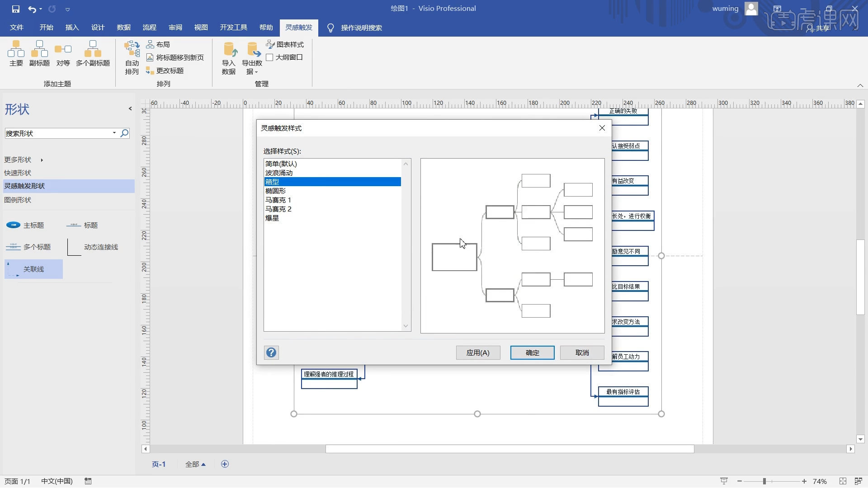Open the 全部 page list dropdown
This screenshot has height=488, width=868.
pyautogui.click(x=195, y=464)
